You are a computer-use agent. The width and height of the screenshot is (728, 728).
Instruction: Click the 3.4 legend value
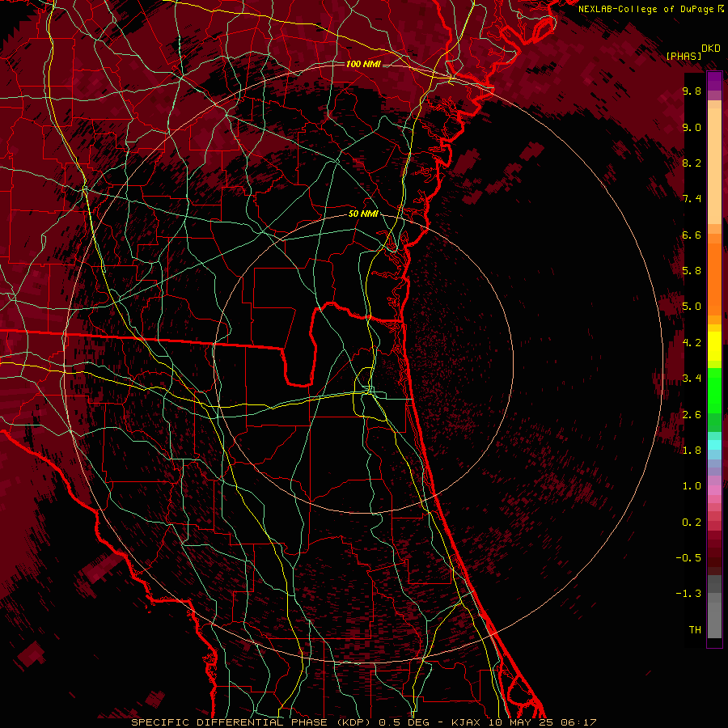tap(692, 378)
